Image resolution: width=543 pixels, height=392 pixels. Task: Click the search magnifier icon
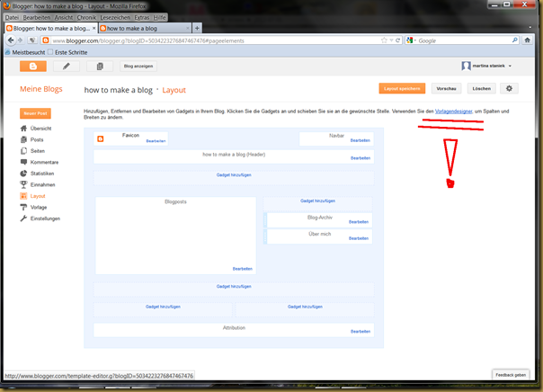pos(515,40)
